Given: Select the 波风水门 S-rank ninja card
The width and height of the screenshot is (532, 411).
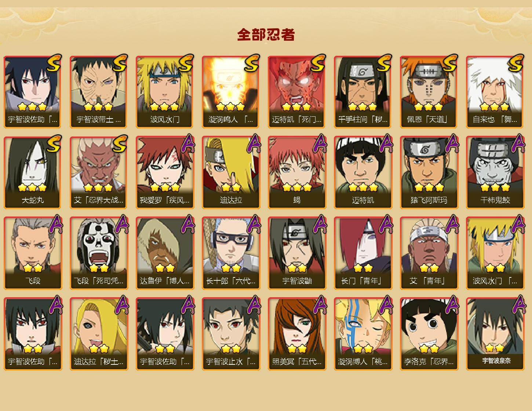Looking at the screenshot, I should 165,92.
